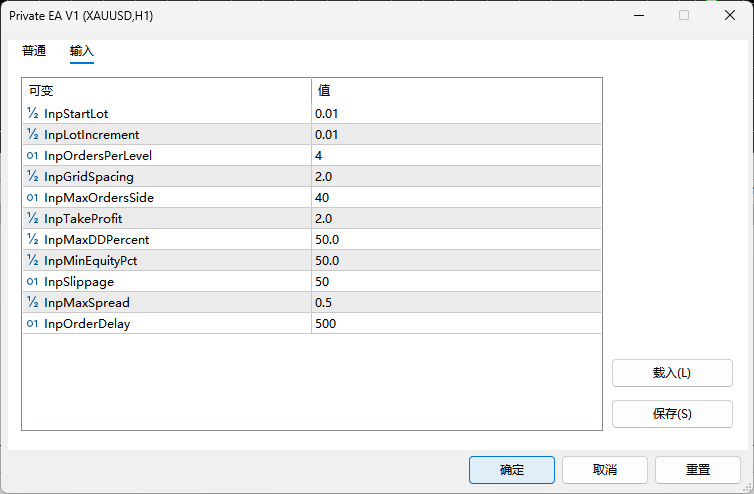Edit the InpMaxOrdersSide value 40
The height and width of the screenshot is (494, 754).
(456, 197)
